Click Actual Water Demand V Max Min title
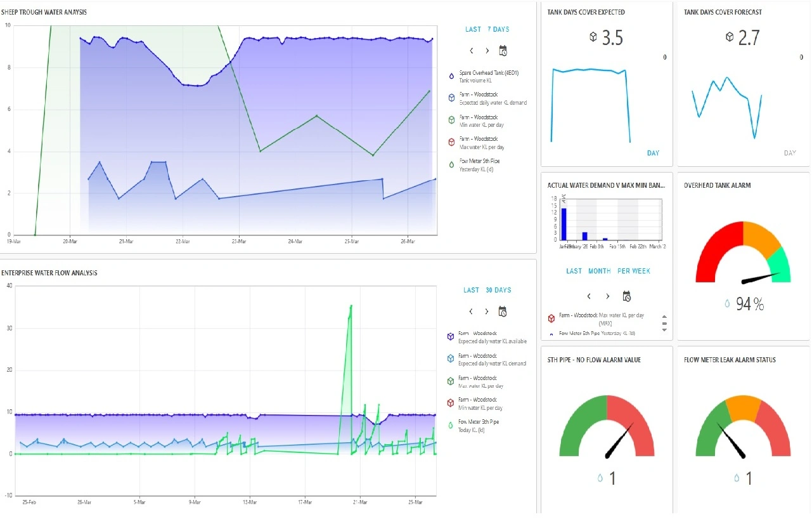 pos(607,185)
